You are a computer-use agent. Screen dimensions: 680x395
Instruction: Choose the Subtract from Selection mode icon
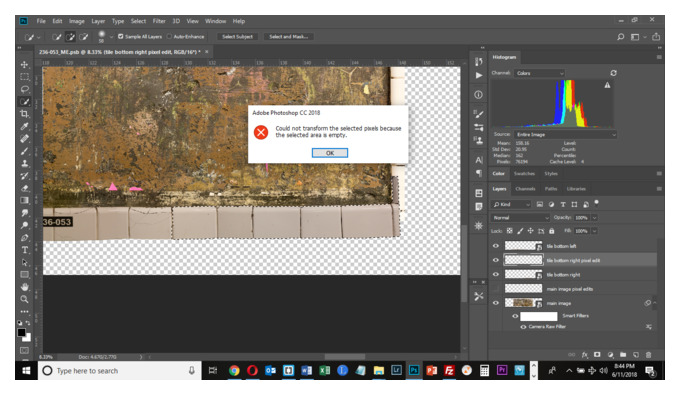point(83,37)
